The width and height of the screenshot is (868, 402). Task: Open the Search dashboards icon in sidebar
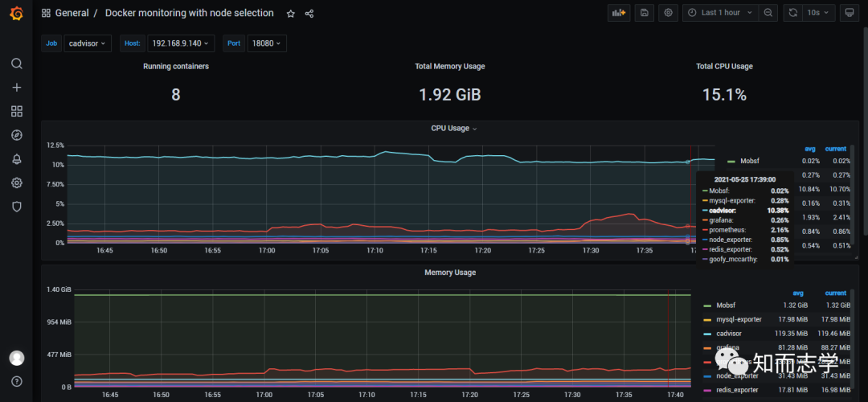tap(17, 64)
